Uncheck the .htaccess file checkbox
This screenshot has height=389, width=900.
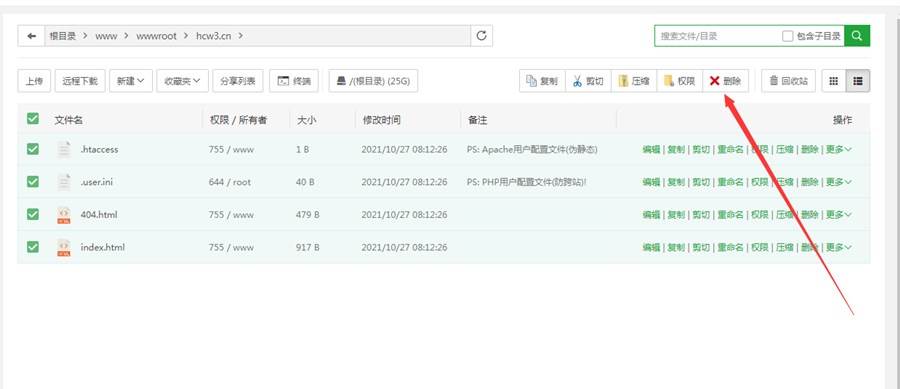[x=33, y=149]
